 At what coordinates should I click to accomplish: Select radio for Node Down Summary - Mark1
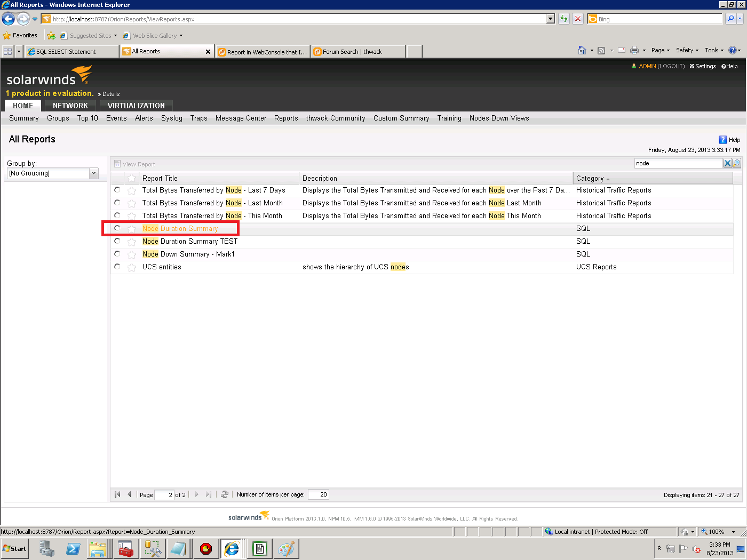coord(117,254)
